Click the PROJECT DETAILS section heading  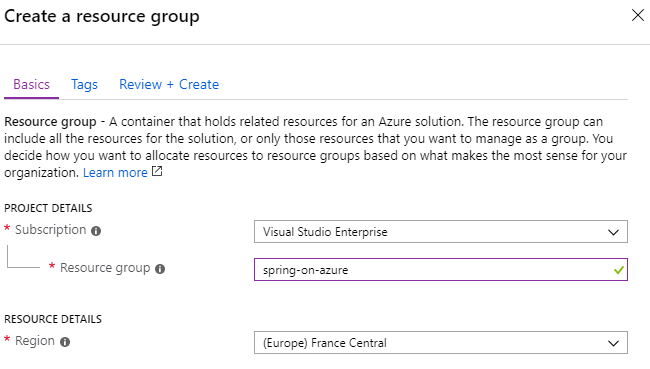click(x=48, y=208)
